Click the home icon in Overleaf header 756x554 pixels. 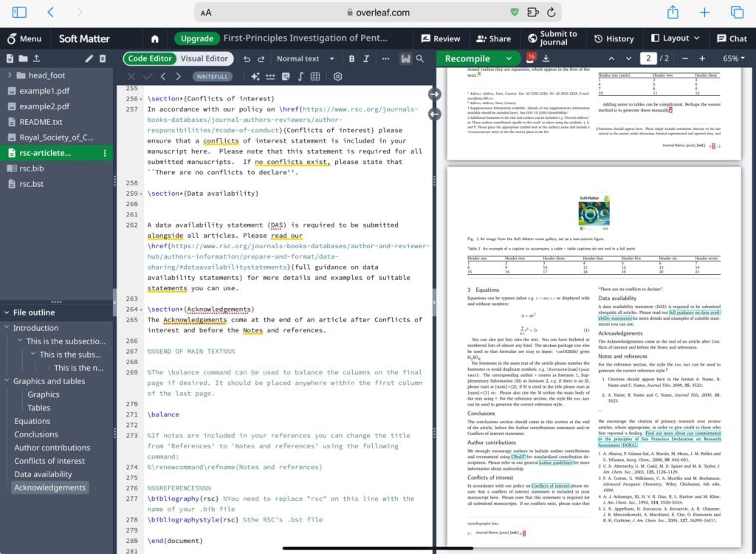(155, 38)
